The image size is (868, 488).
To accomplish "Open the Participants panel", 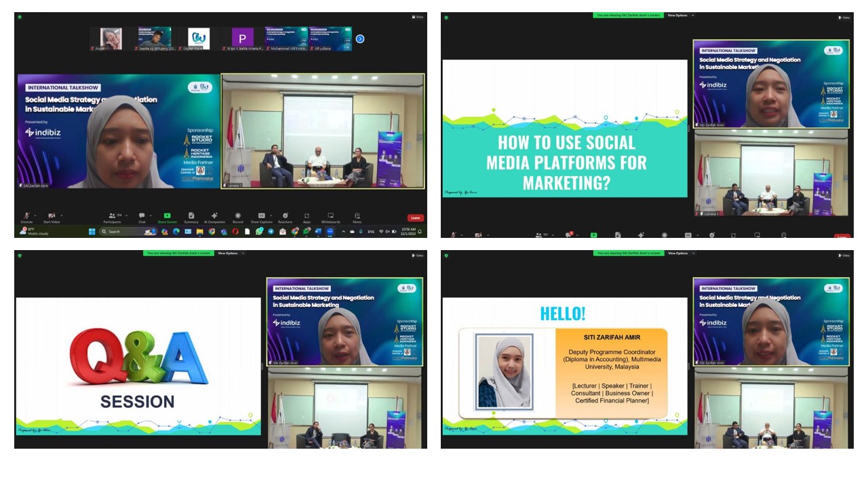I will (112, 218).
